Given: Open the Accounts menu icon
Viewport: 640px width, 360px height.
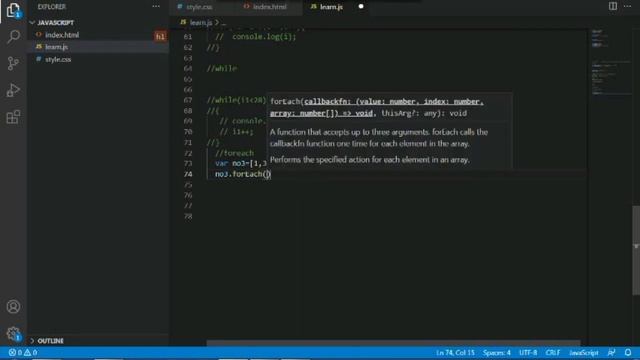Looking at the screenshot, I should coord(13,306).
